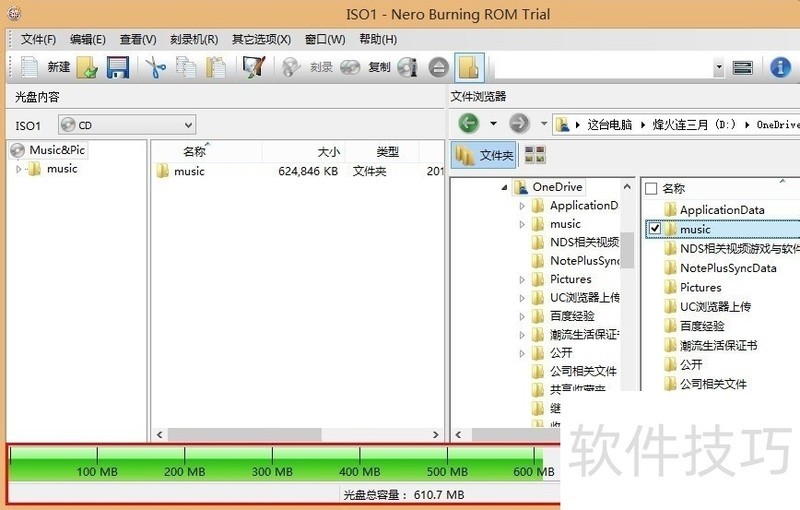Click the 300 MB mark on capacity bar
This screenshot has width=800, height=510.
(272, 472)
